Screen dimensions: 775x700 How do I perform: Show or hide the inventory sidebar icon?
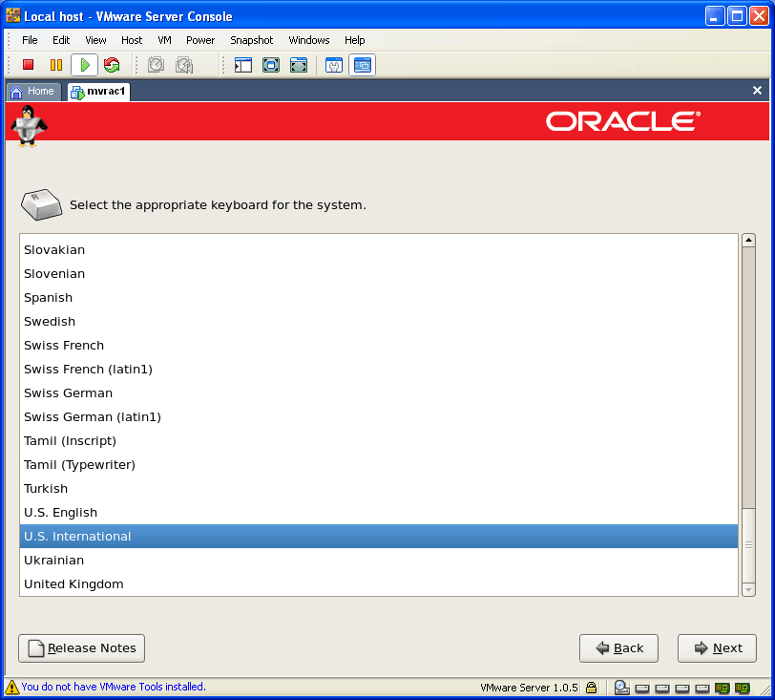pos(243,65)
